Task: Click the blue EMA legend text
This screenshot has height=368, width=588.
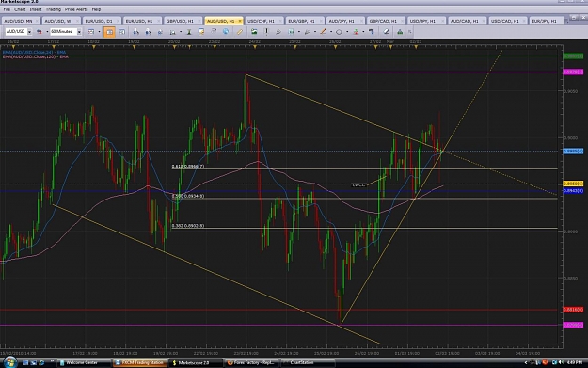Action: 34,52
